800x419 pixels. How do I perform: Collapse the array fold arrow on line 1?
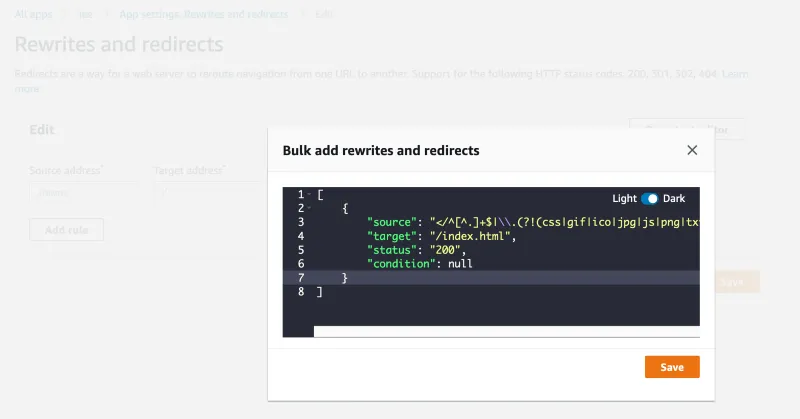(x=310, y=194)
